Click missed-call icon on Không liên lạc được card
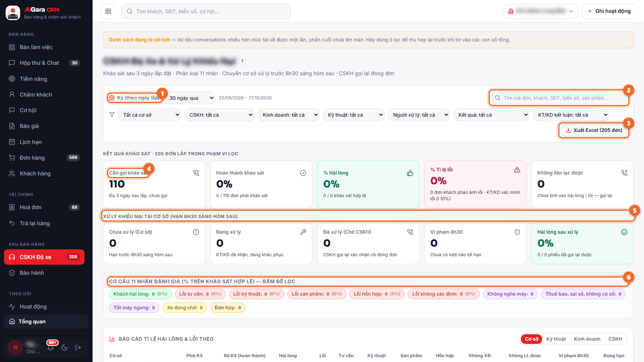The height and width of the screenshot is (362, 644). (624, 173)
